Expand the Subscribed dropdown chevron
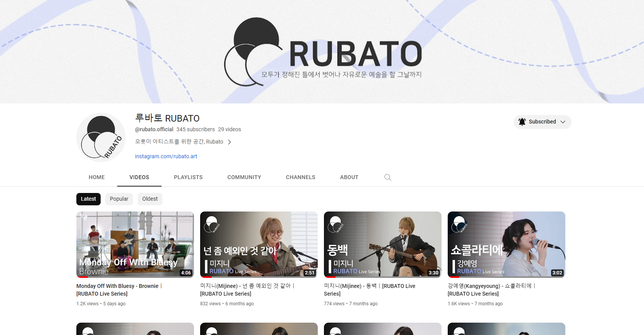The height and width of the screenshot is (335, 644). [563, 122]
